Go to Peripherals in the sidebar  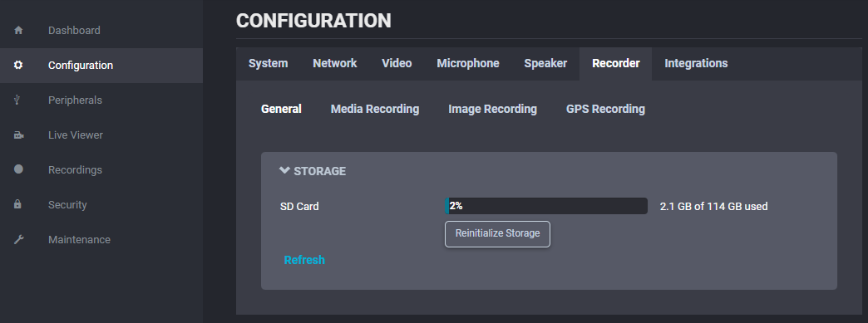tap(101, 100)
